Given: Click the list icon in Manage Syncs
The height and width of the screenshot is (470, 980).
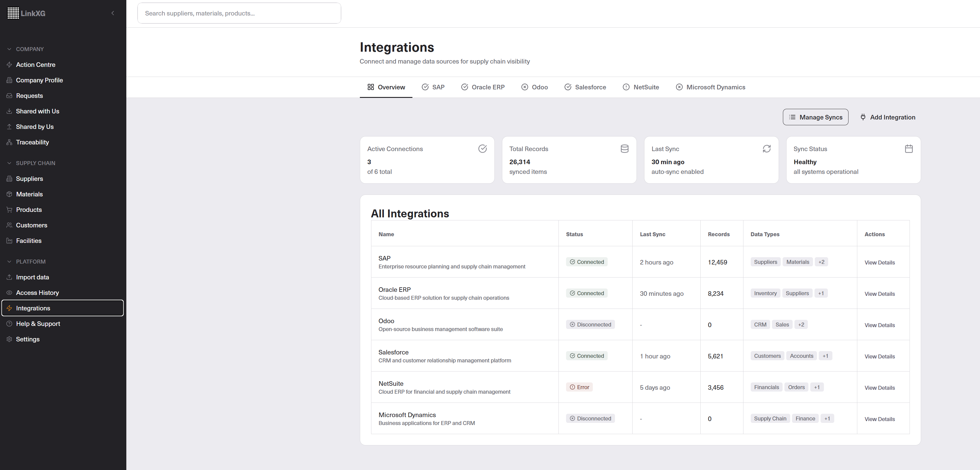Looking at the screenshot, I should click(x=792, y=117).
